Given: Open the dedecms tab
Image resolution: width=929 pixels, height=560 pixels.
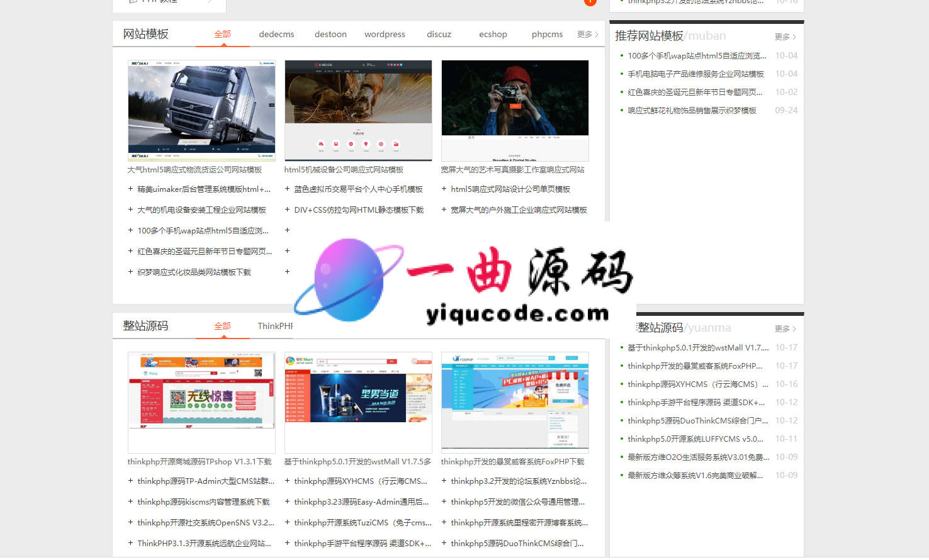Looking at the screenshot, I should pos(276,34).
